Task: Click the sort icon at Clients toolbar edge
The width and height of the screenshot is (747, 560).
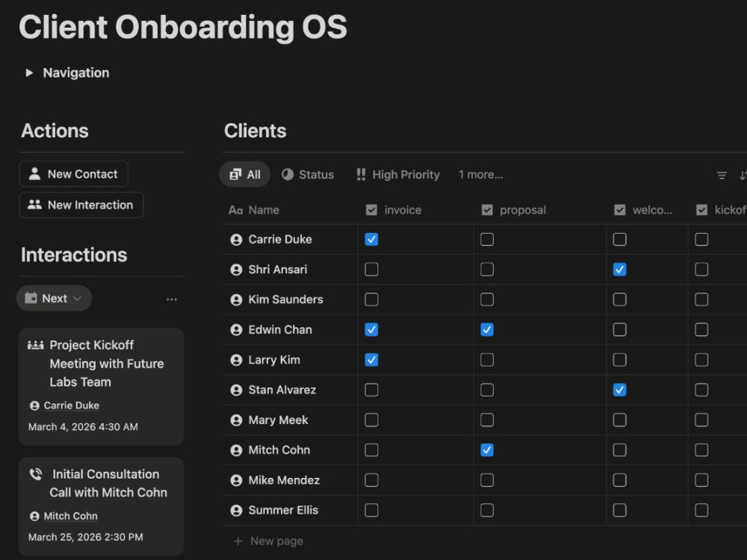Action: 743,175
